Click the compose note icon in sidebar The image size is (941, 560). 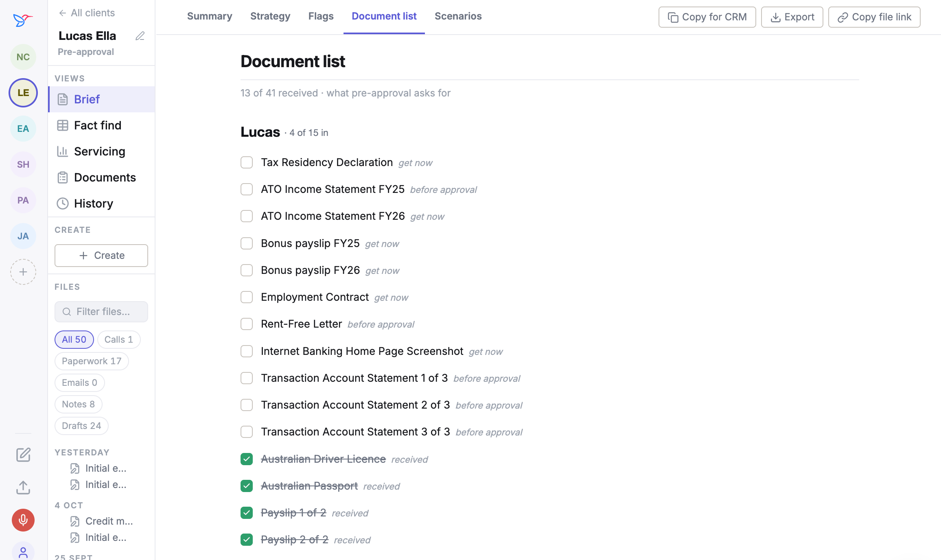[23, 455]
